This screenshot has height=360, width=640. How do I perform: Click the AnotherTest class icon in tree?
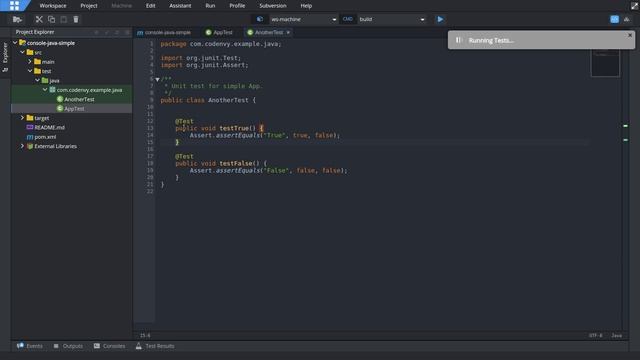point(60,99)
